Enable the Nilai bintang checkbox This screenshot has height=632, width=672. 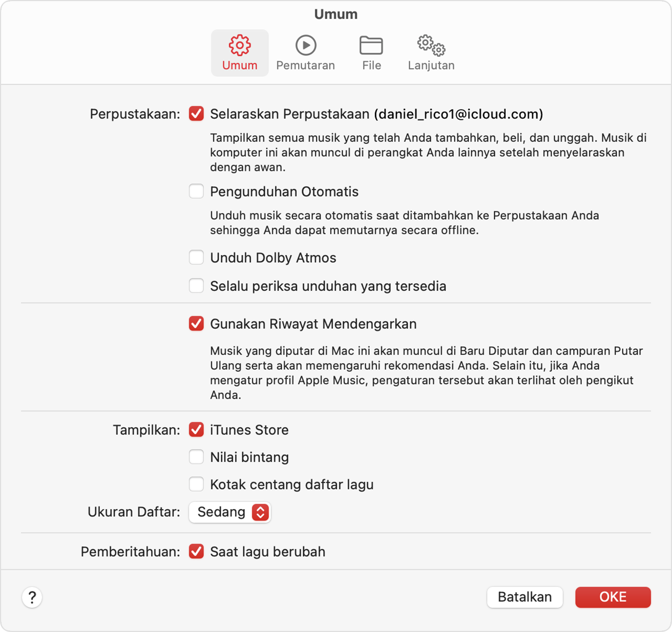coord(196,457)
